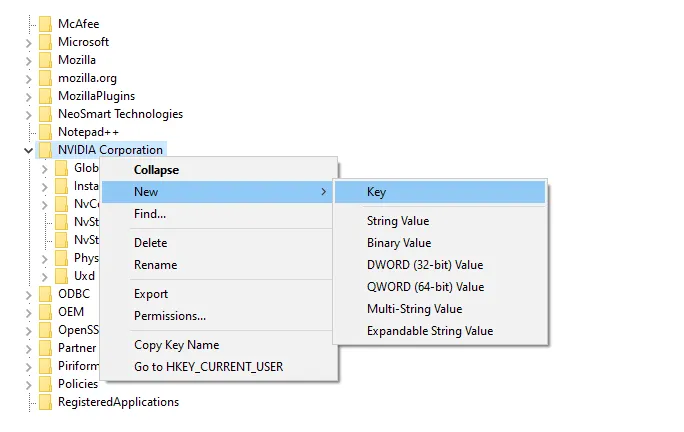The image size is (684, 432).
Task: Select the Microsoft key label
Action: tap(83, 42)
